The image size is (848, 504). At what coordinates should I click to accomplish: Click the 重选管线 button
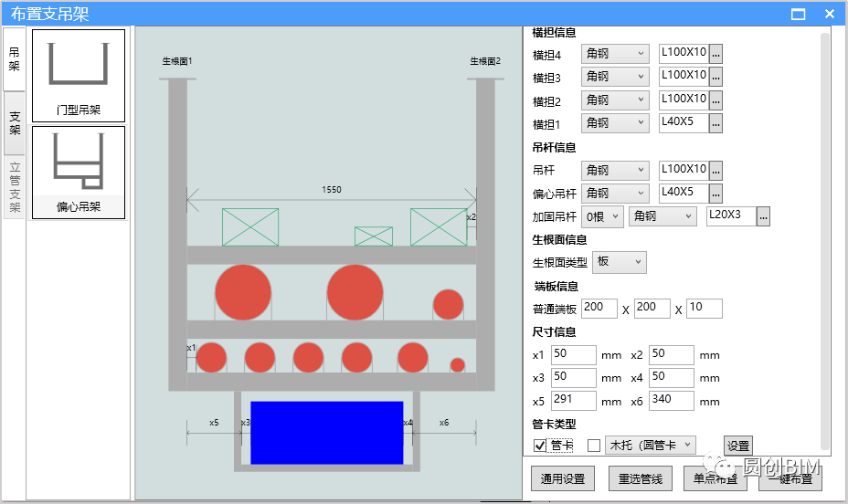point(641,478)
